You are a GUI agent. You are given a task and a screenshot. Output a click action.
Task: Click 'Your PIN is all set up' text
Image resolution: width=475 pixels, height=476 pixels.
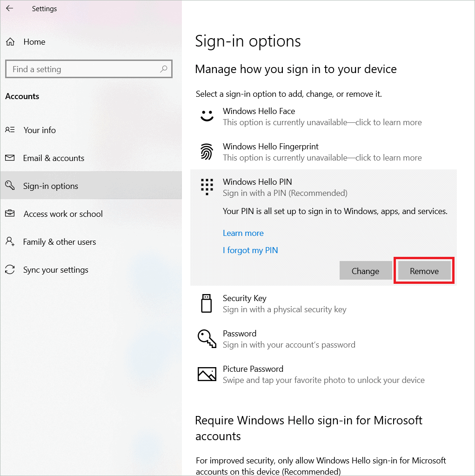click(335, 211)
